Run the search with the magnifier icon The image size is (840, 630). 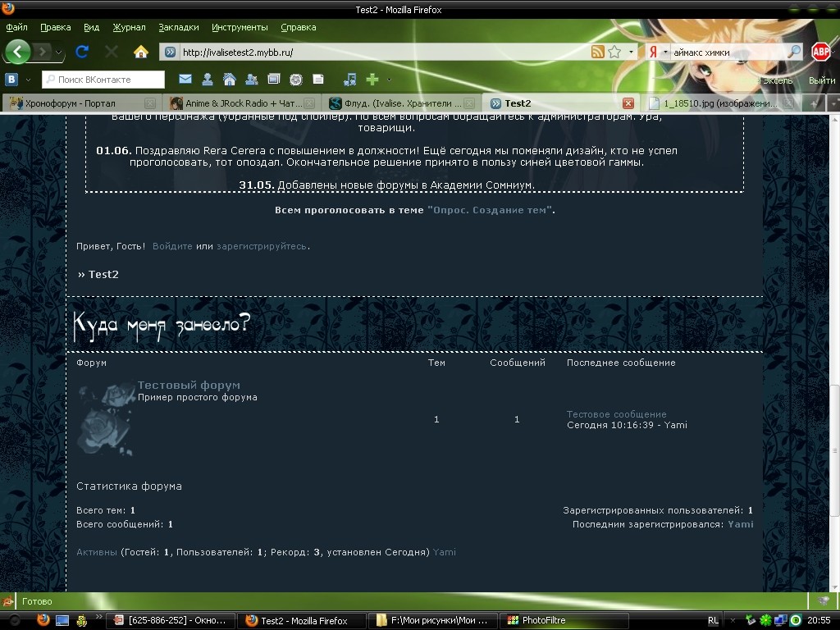794,52
